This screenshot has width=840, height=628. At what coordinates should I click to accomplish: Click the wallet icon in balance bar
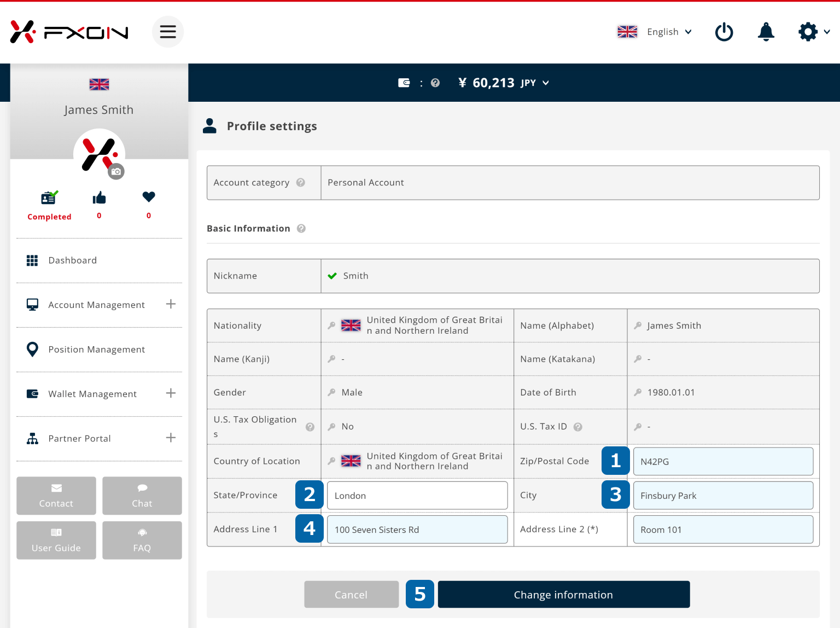[x=404, y=83]
